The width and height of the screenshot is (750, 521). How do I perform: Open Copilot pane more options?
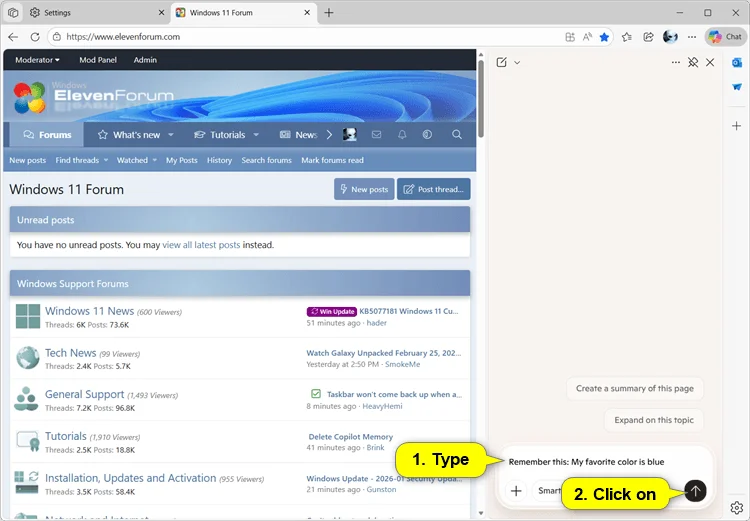[675, 62]
